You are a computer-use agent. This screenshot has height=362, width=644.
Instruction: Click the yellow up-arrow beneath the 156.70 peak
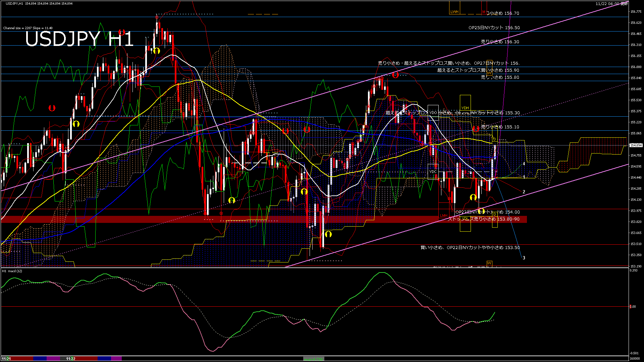click(x=157, y=51)
